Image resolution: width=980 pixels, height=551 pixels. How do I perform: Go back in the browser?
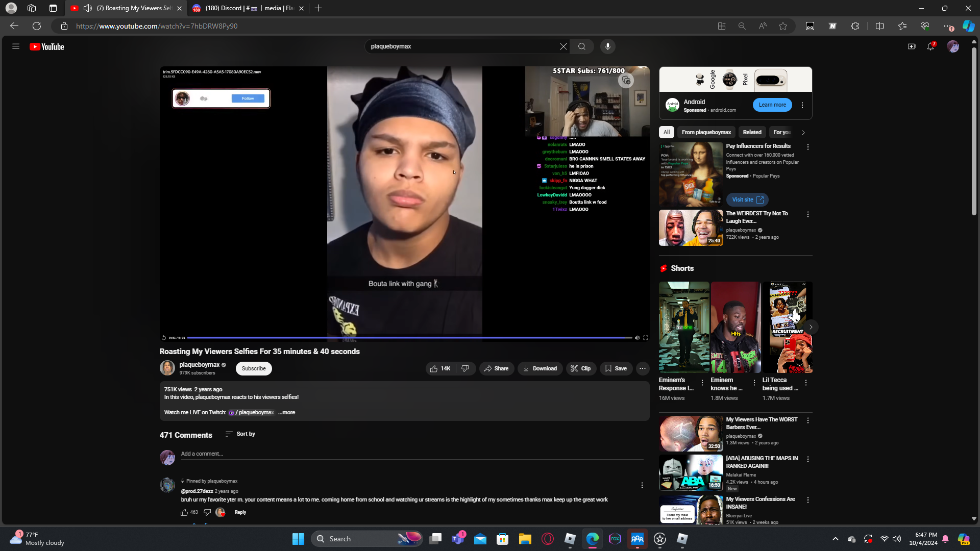(x=14, y=26)
